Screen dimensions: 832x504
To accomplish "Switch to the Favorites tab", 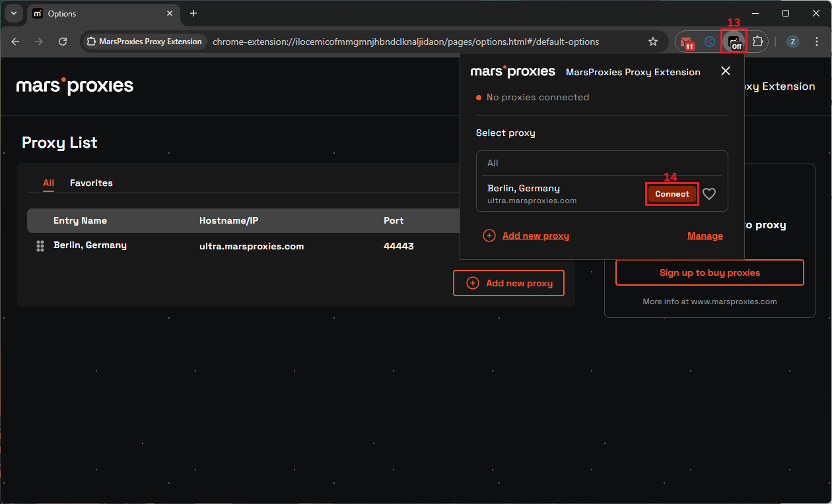I will (x=91, y=183).
